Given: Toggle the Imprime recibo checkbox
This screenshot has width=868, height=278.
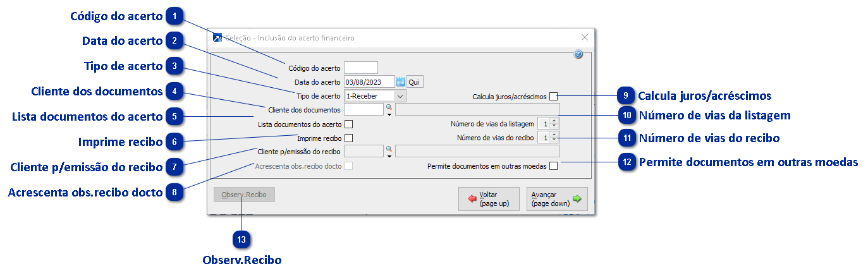Looking at the screenshot, I should pyautogui.click(x=348, y=138).
